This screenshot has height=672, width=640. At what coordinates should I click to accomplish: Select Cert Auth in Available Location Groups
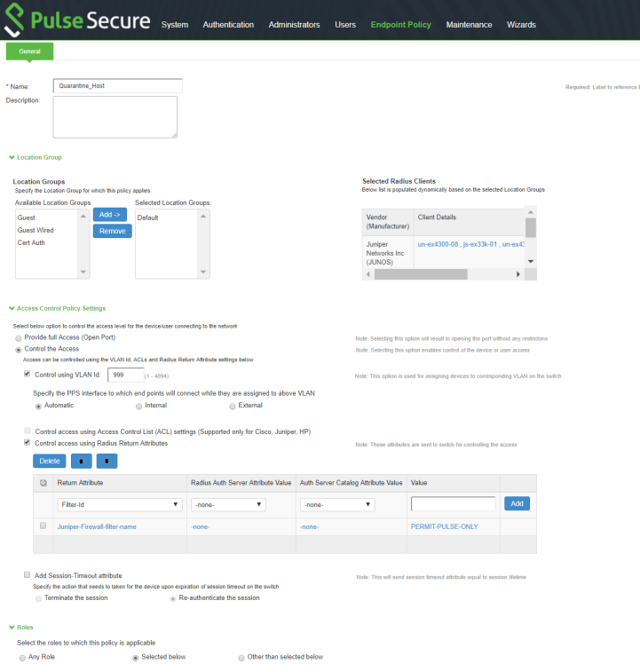pyautogui.click(x=31, y=242)
